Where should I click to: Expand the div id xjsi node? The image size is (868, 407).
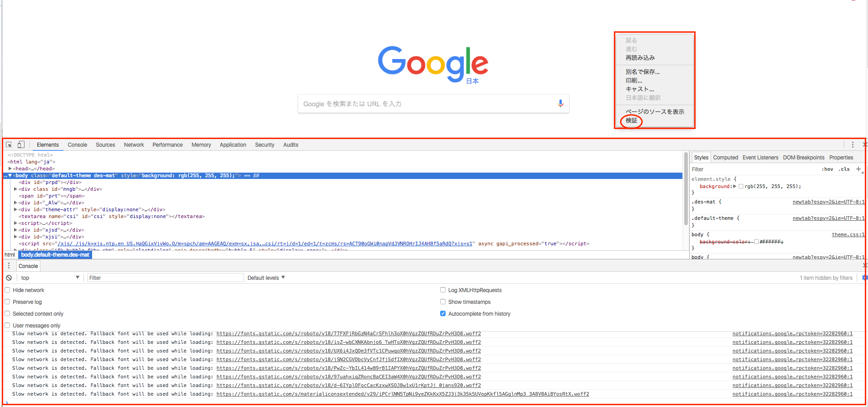pyautogui.click(x=15, y=237)
